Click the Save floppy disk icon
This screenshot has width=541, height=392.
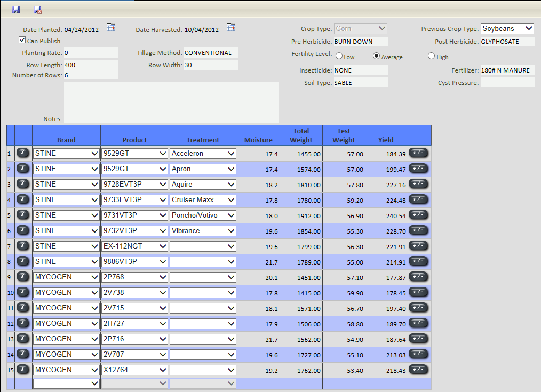16,10
